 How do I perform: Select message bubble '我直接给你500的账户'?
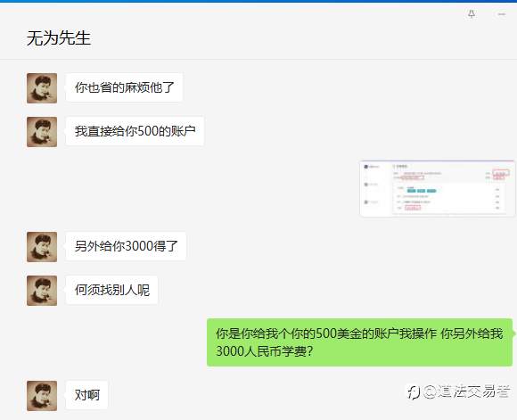[x=135, y=131]
